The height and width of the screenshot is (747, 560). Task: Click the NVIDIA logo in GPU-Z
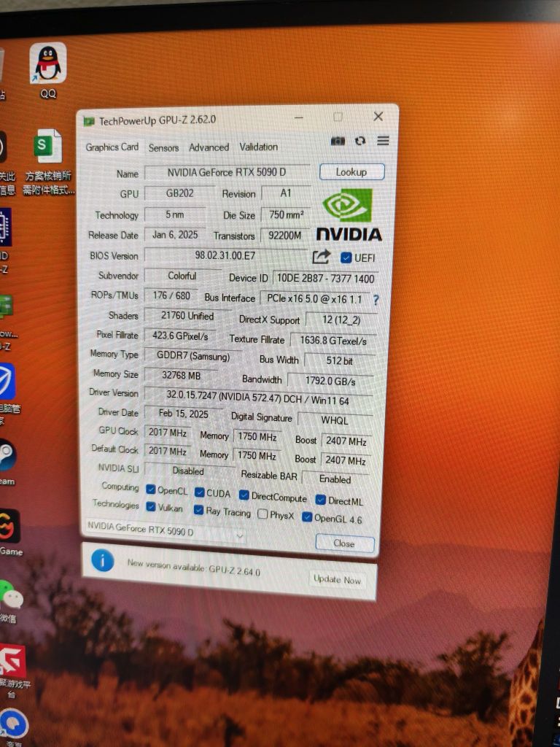[x=349, y=214]
